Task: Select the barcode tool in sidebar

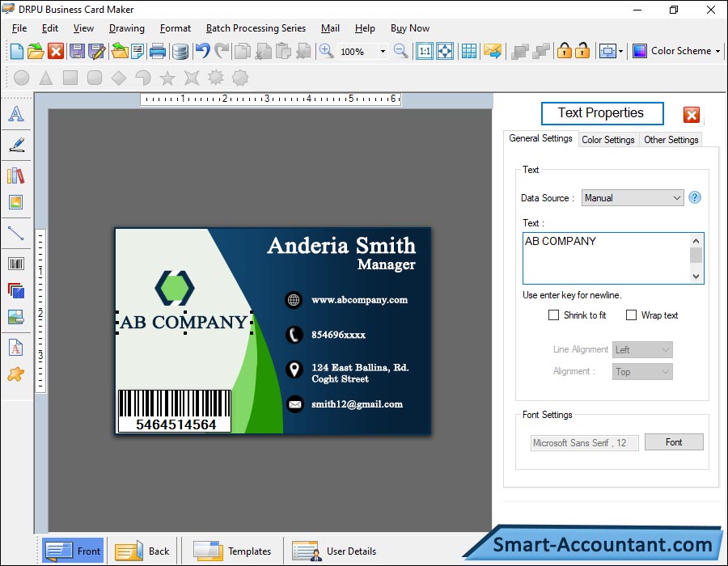Action: tap(16, 264)
